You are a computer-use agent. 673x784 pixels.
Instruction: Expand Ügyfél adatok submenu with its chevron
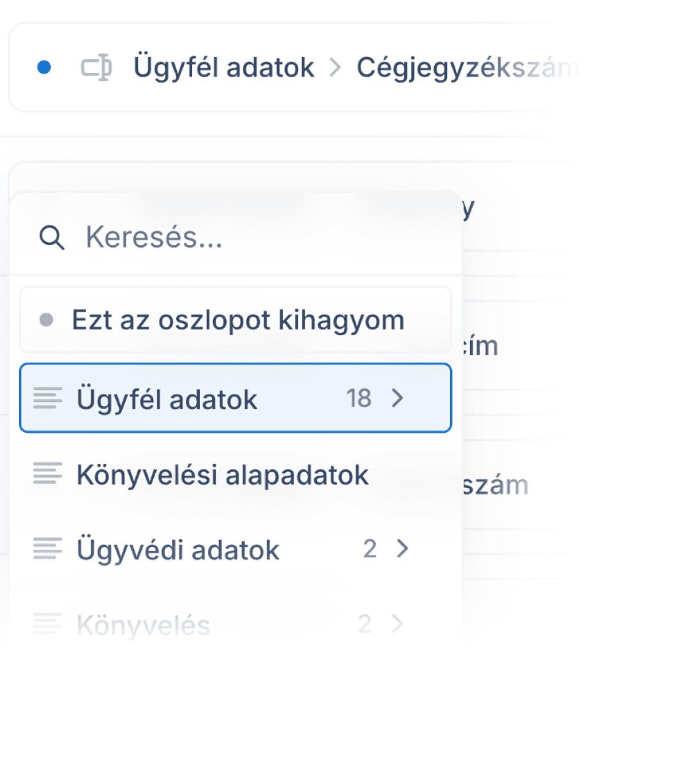(398, 398)
